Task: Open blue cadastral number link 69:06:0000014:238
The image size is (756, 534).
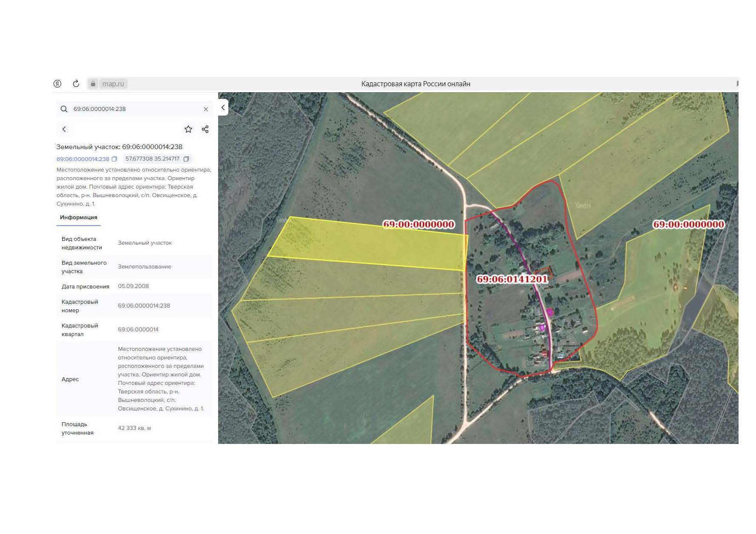Action: pyautogui.click(x=83, y=159)
